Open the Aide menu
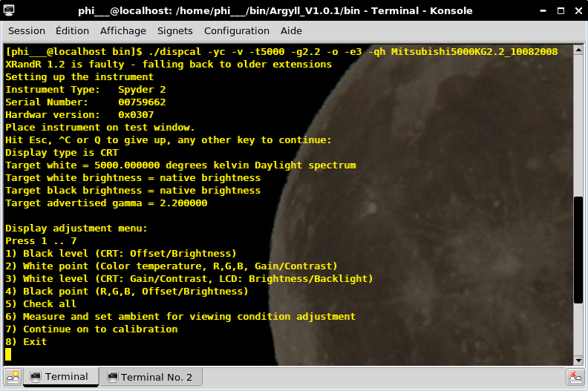Viewport: 588px width, 391px height. coord(291,30)
